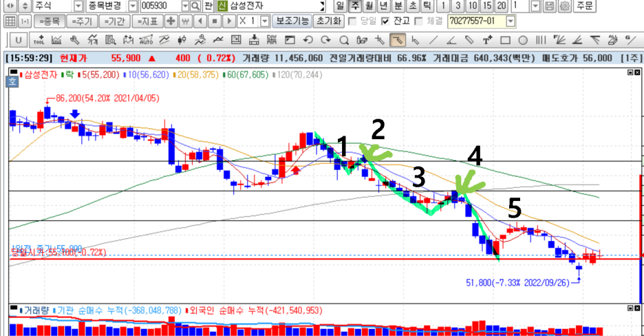The image size is (644, 336).
Task: Select the angle line tool
Action: (451, 40)
